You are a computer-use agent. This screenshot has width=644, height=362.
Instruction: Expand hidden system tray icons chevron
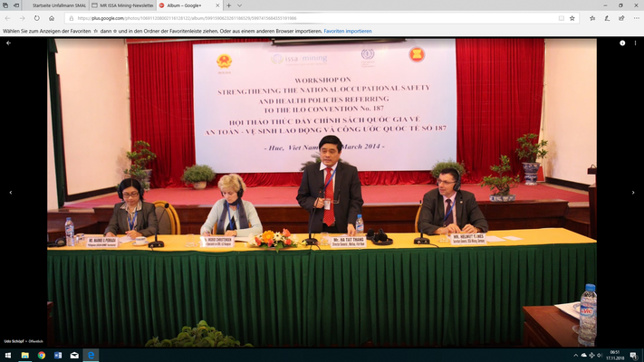(575, 356)
